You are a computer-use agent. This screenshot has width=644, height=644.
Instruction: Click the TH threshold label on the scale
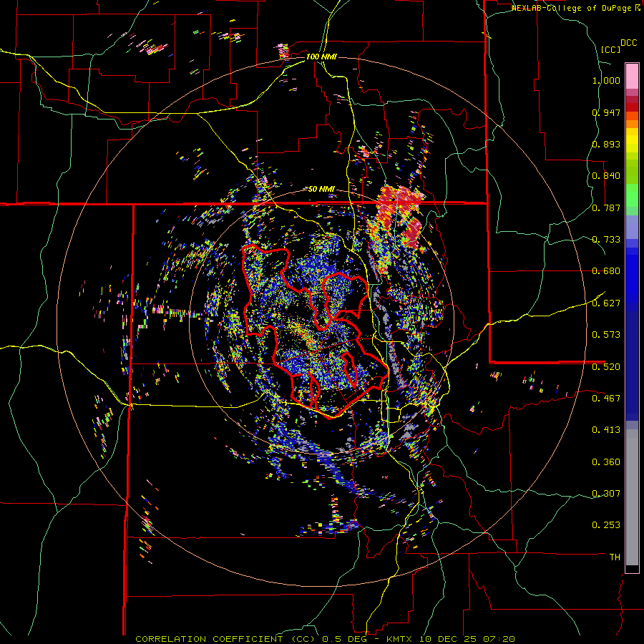coord(615,557)
